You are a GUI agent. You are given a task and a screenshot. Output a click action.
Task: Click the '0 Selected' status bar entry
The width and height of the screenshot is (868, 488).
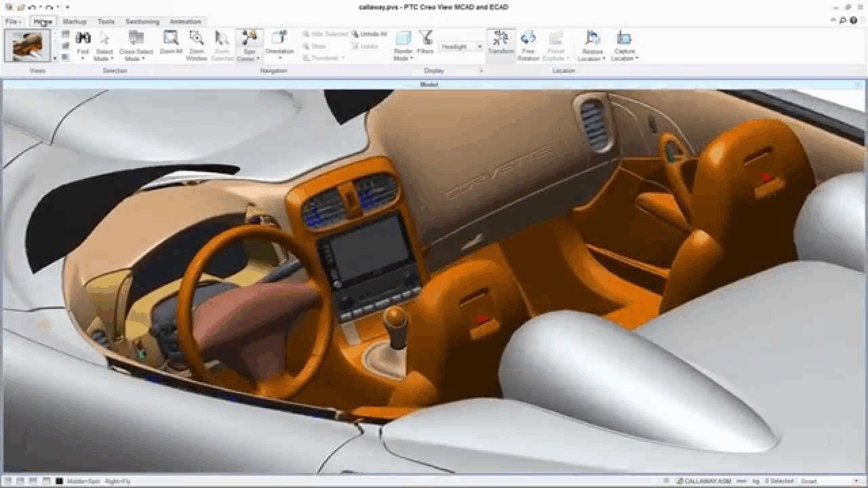(780, 481)
